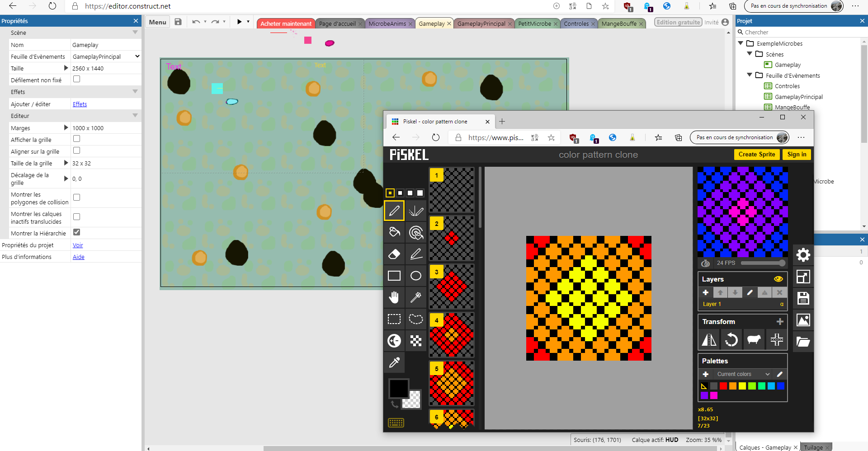Image resolution: width=868 pixels, height=451 pixels.
Task: Switch to the MicrobeAnims tab
Action: click(x=387, y=24)
